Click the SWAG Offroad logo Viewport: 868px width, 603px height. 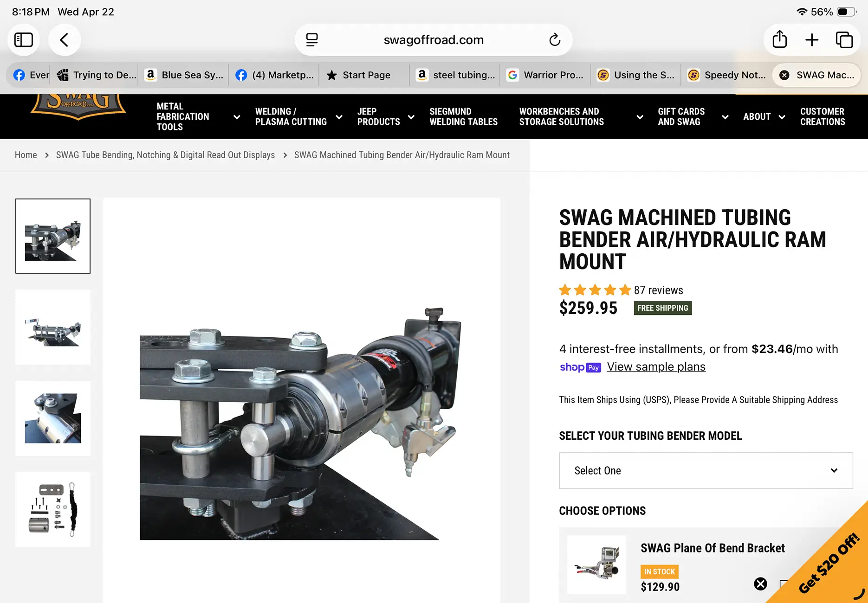[78, 107]
